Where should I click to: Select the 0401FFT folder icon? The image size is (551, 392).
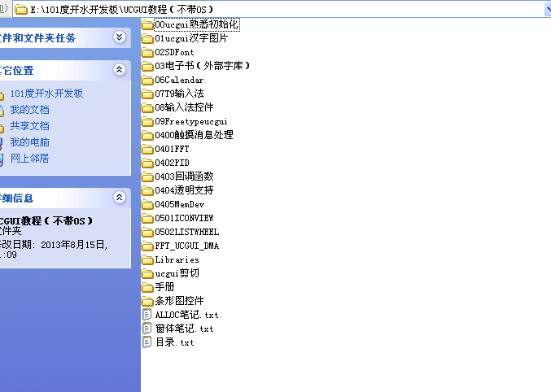tap(147, 150)
